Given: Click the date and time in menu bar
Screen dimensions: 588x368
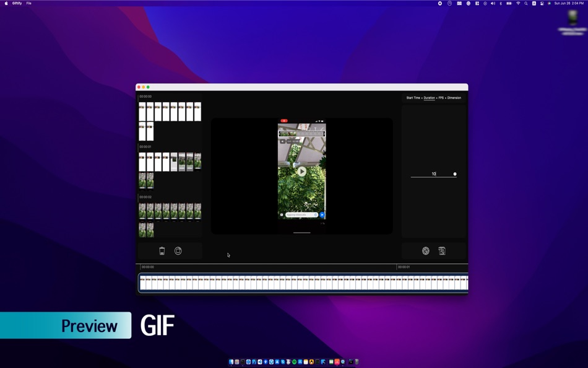Looking at the screenshot, I should pyautogui.click(x=569, y=3).
